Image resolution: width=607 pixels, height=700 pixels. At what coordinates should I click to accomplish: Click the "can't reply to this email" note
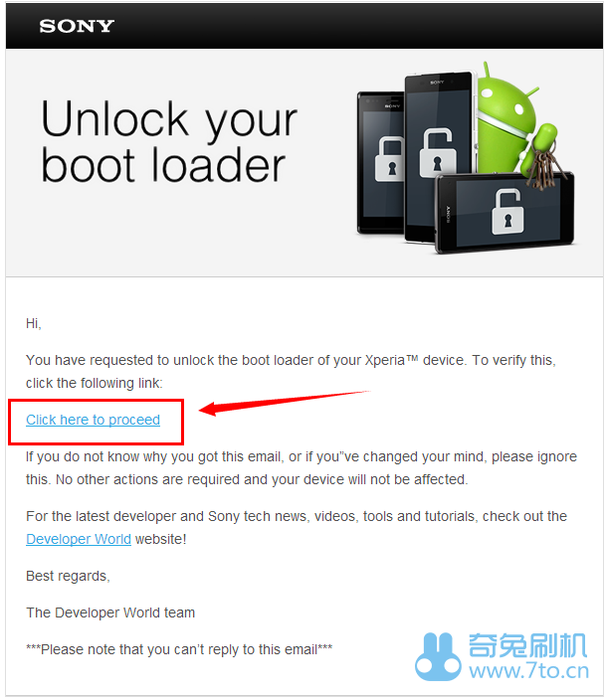click(x=179, y=649)
